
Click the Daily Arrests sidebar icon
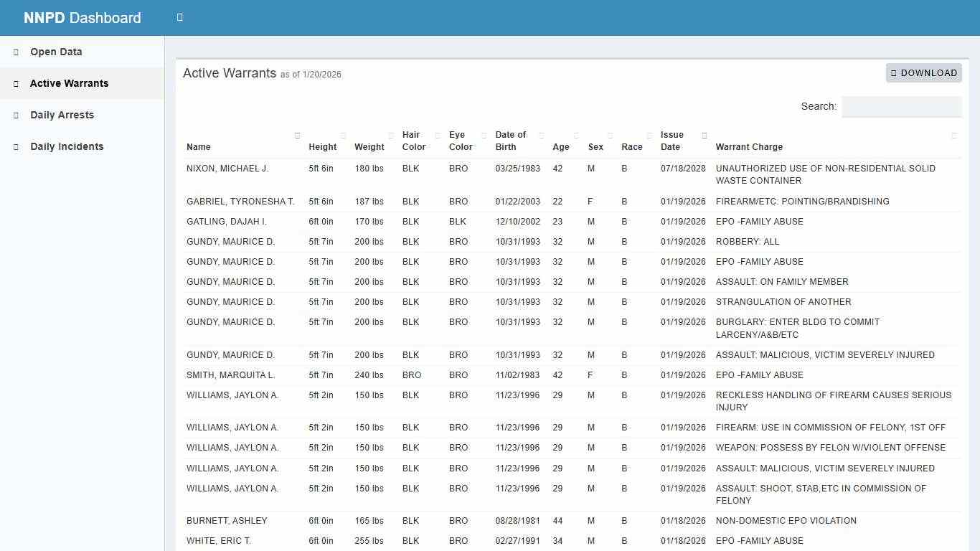click(16, 115)
